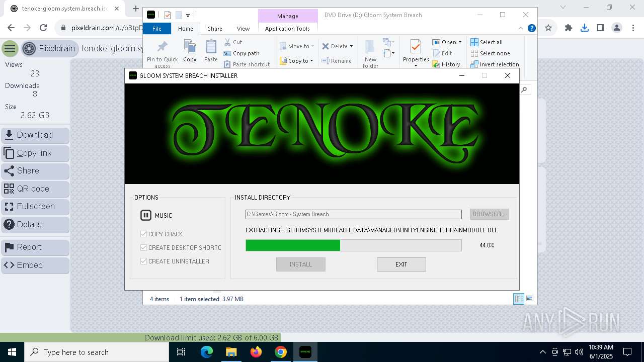Image resolution: width=644 pixels, height=362 pixels.
Task: Open Chrome extensions puzzle icon
Action: 569,28
